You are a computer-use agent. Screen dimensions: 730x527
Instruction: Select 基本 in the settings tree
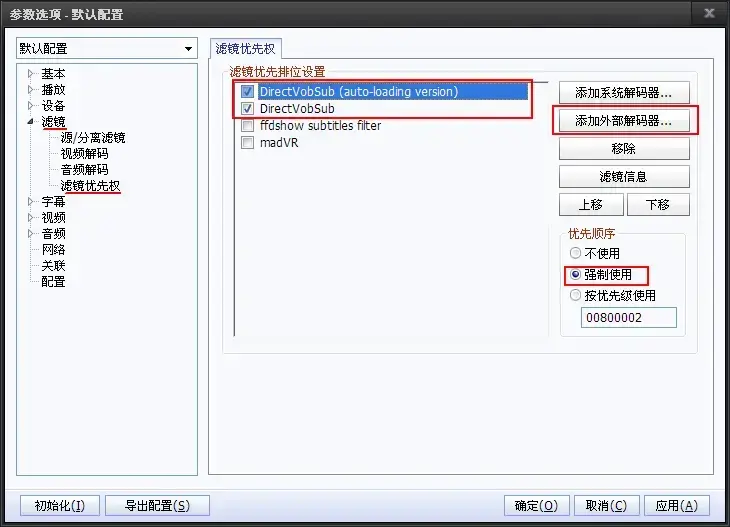[x=53, y=74]
